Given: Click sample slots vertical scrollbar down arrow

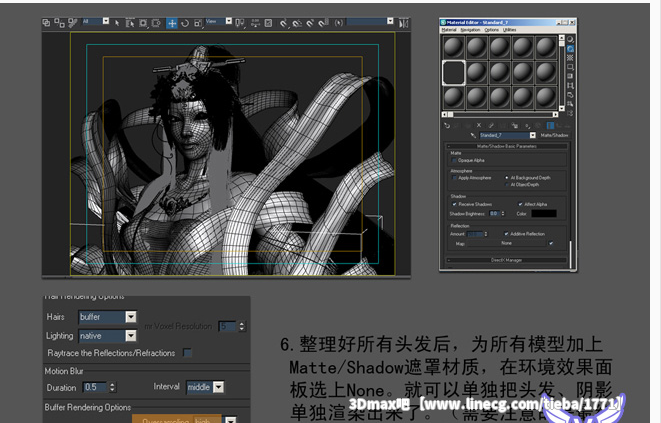Looking at the screenshot, I should tap(562, 108).
